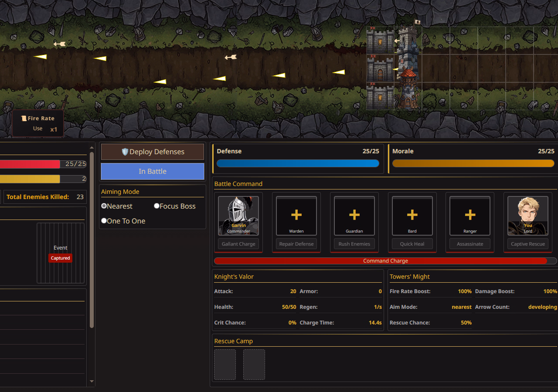Image resolution: width=558 pixels, height=392 pixels.
Task: Use the Fire Rate scroll item
Action: [x=38, y=124]
